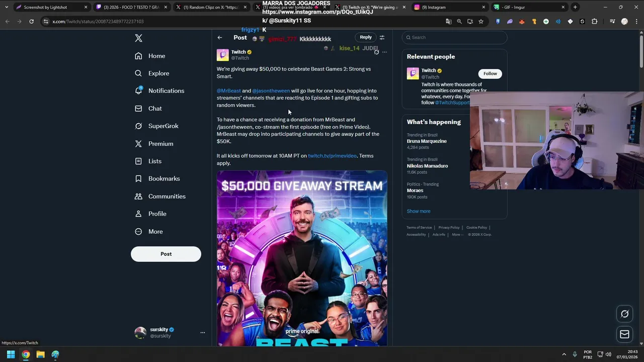Open the Windows Start menu

coord(11,354)
